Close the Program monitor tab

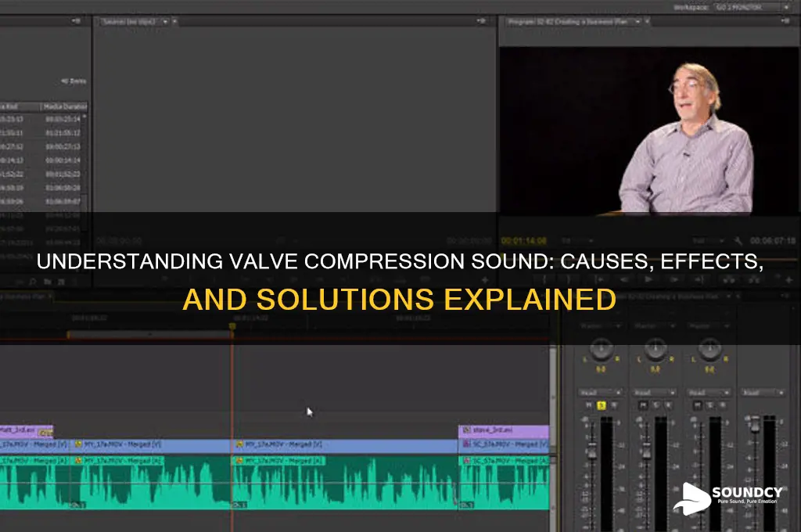(x=647, y=21)
